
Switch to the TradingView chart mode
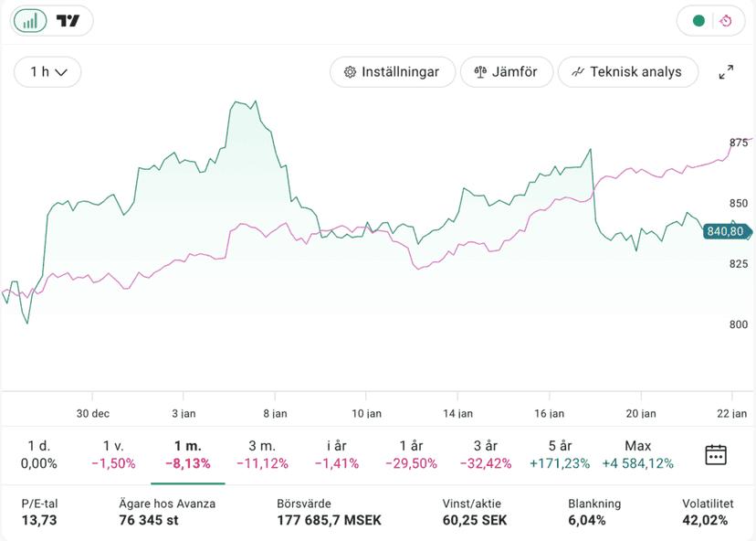click(68, 21)
